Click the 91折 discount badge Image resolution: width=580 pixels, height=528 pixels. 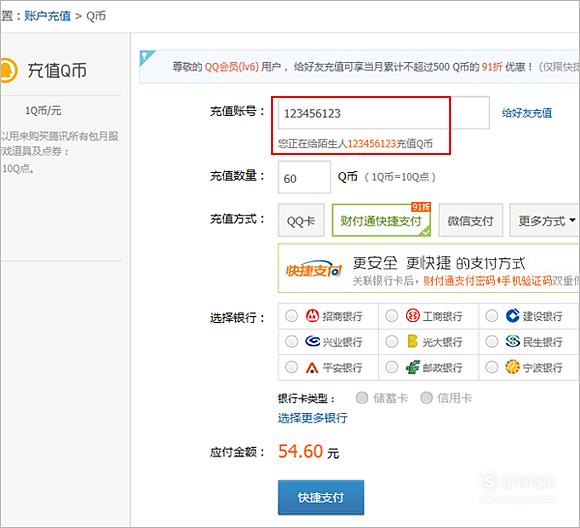click(421, 207)
